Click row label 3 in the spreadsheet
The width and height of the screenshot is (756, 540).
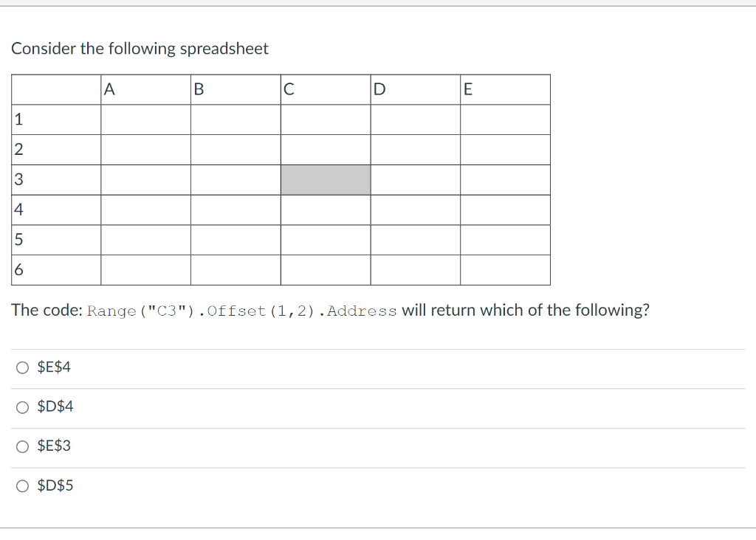click(x=55, y=179)
